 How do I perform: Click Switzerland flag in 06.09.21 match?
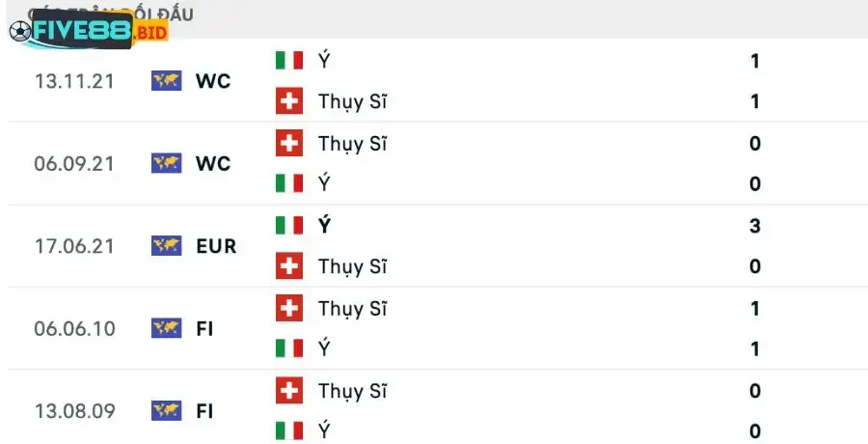click(x=289, y=144)
